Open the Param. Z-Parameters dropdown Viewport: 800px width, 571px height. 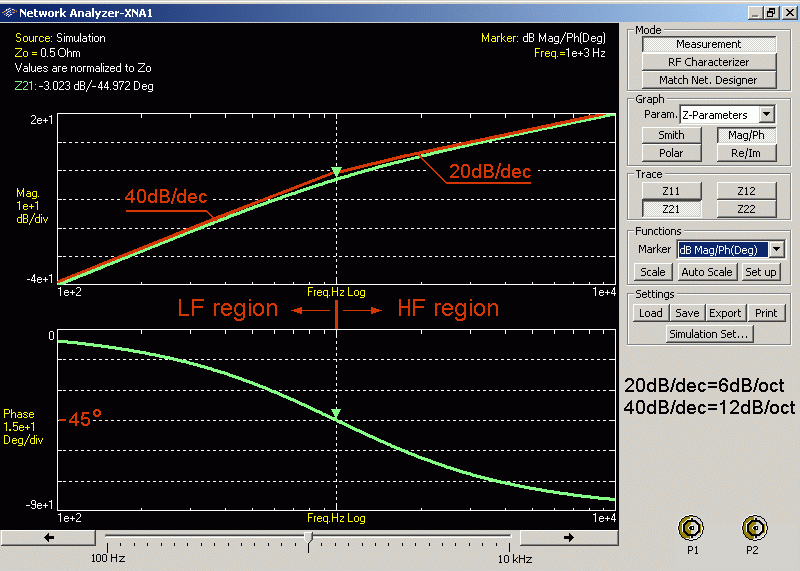767,116
